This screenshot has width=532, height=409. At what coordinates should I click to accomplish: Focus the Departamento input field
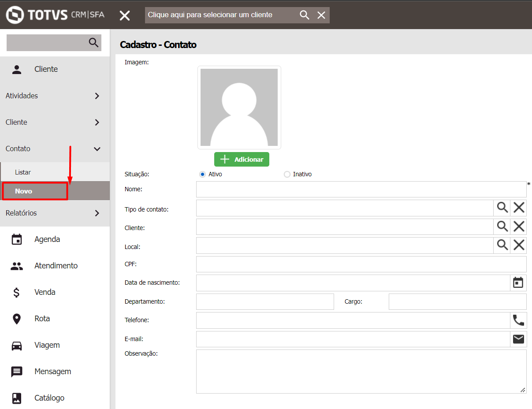coord(265,301)
